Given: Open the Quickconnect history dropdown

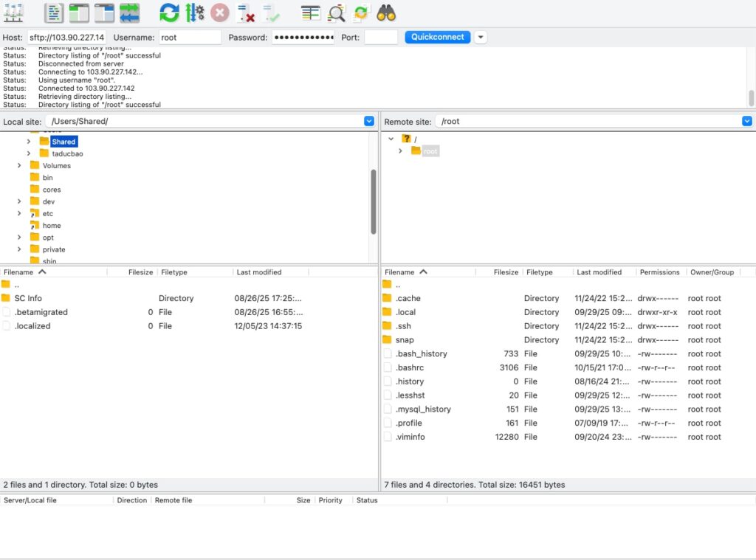Looking at the screenshot, I should (480, 37).
